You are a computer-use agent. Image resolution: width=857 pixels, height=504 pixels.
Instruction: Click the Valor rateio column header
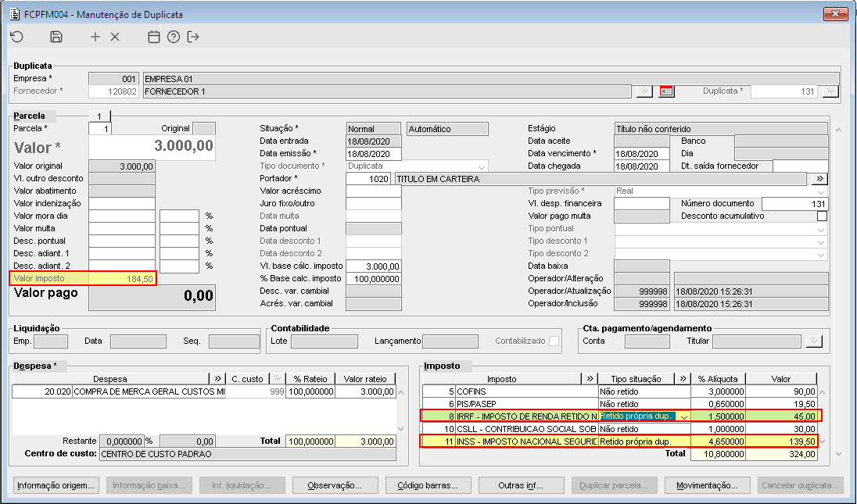365,378
